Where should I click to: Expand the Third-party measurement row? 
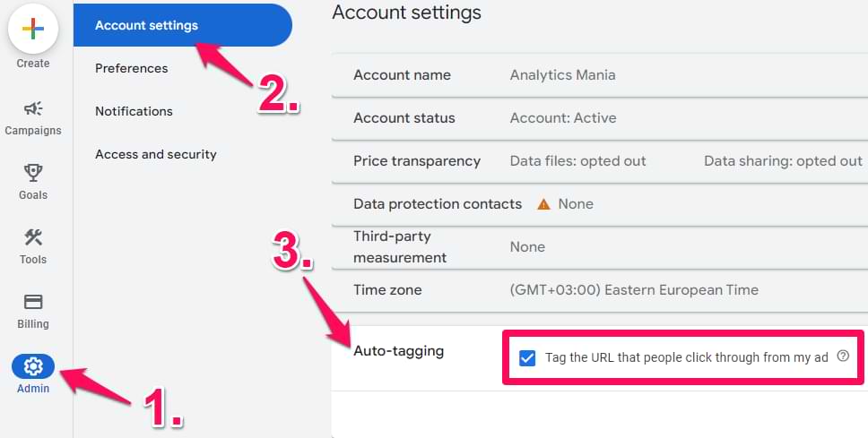click(600, 247)
